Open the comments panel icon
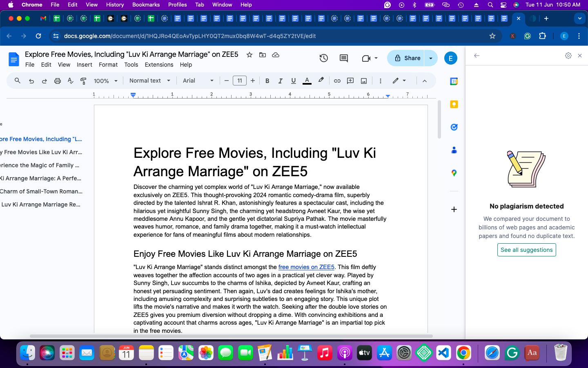588x368 pixels. 344,58
